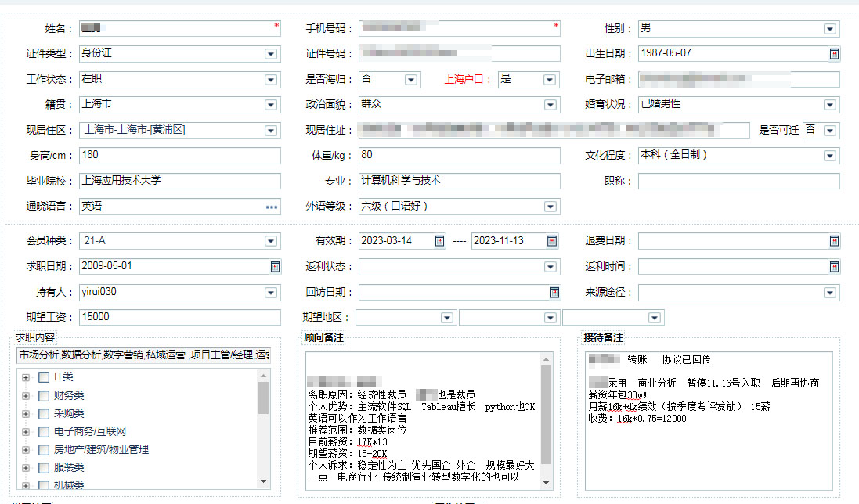859x504 pixels.
Task: Tick the 采购类 checkbox
Action: pos(44,414)
